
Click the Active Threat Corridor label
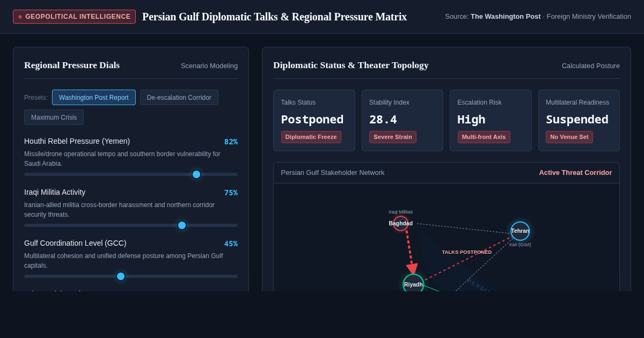point(575,173)
